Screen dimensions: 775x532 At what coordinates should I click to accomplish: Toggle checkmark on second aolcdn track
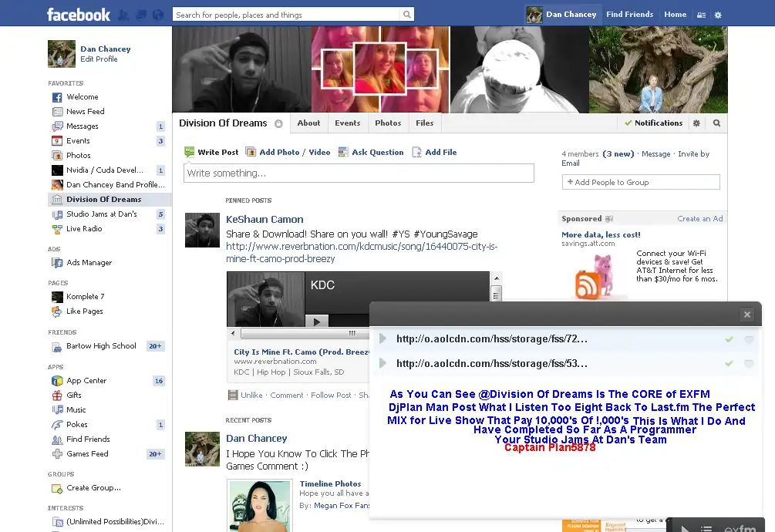click(729, 364)
